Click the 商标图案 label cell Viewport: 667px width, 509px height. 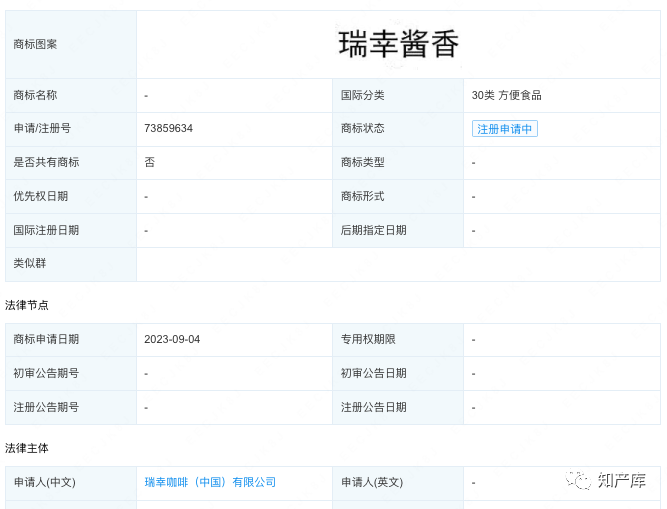tap(35, 44)
